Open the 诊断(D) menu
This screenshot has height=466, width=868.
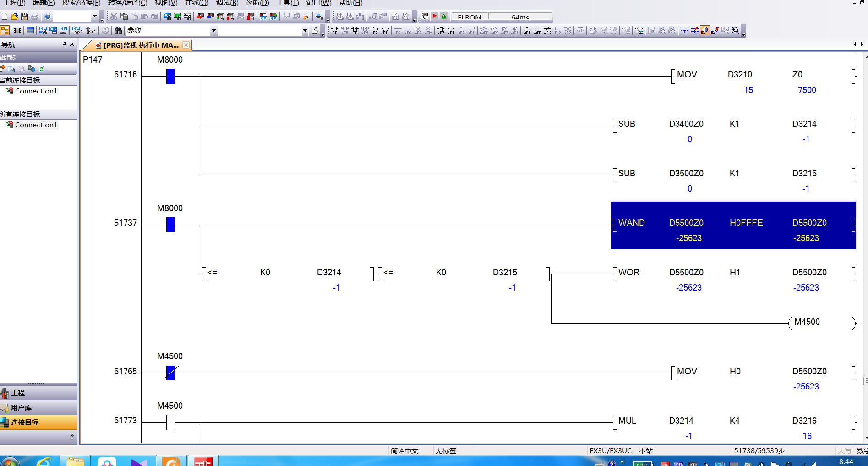point(257,3)
